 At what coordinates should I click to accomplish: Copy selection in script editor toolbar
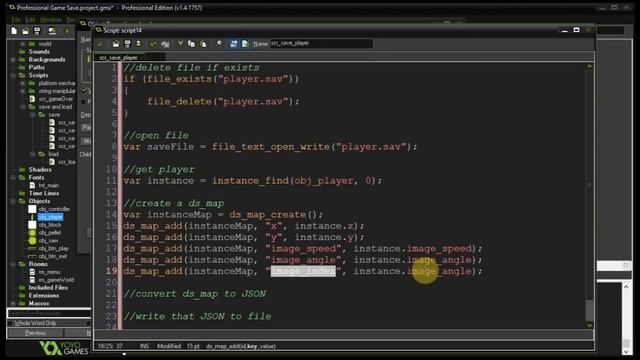tap(191, 44)
